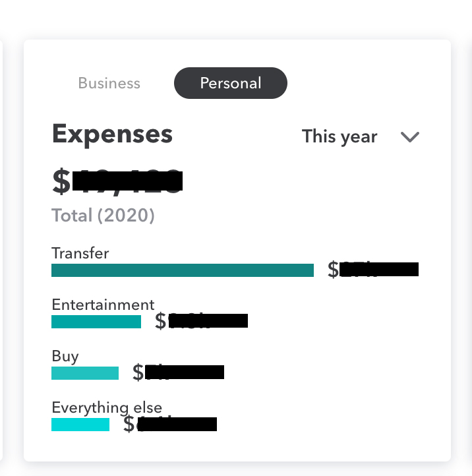Screen dimensions: 472x476
Task: Open the This year period dropdown
Action: (361, 136)
